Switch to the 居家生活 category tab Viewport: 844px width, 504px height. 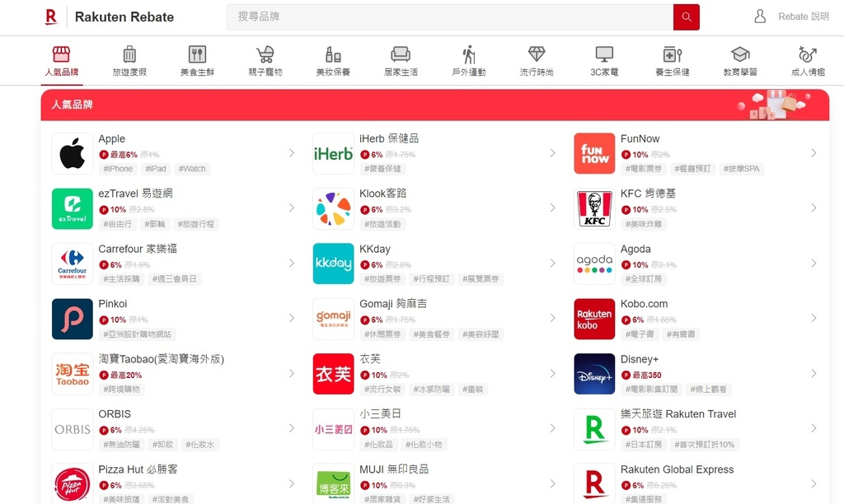tap(401, 61)
